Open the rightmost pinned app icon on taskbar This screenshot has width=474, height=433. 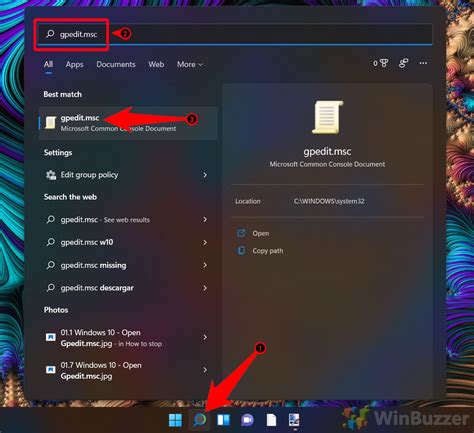294,420
